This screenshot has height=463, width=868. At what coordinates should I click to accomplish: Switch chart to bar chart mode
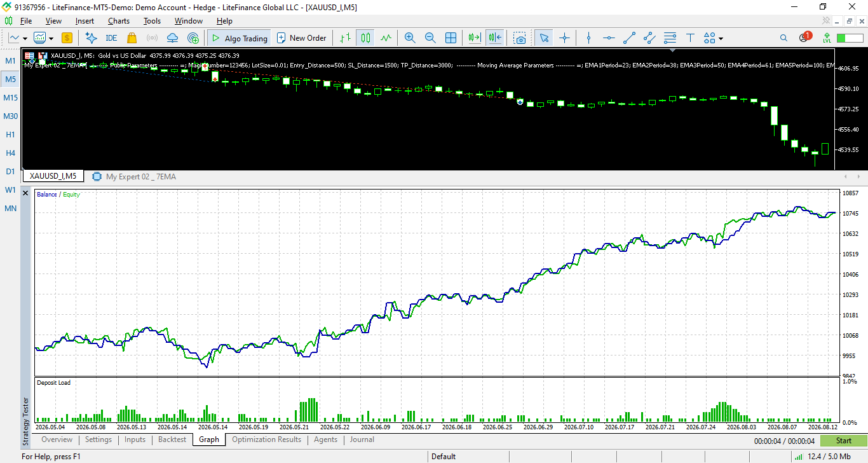pyautogui.click(x=345, y=38)
